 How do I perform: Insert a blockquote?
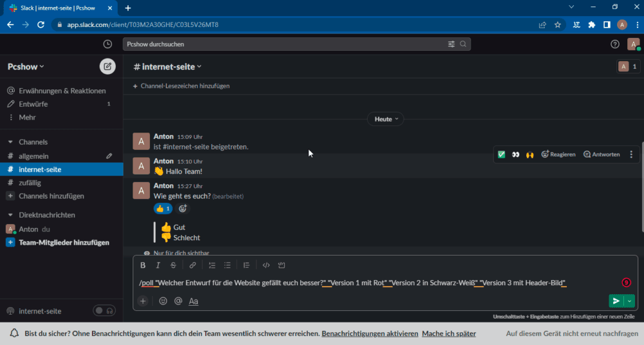point(246,265)
